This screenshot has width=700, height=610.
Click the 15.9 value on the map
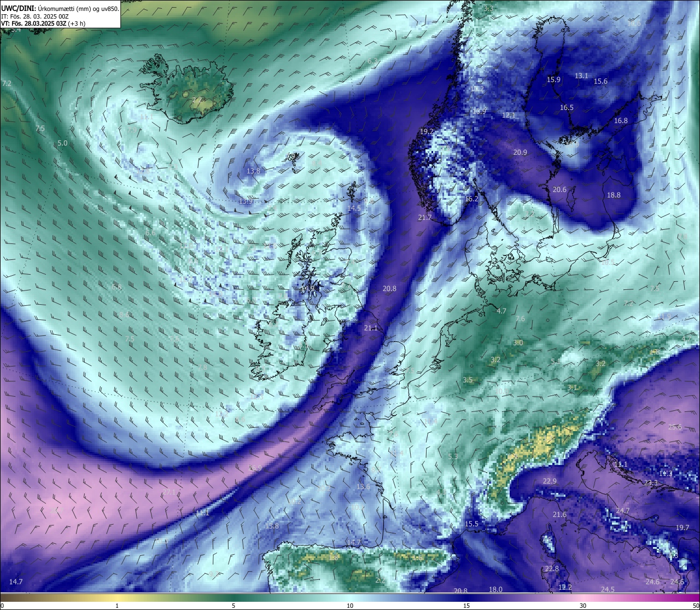point(554,79)
